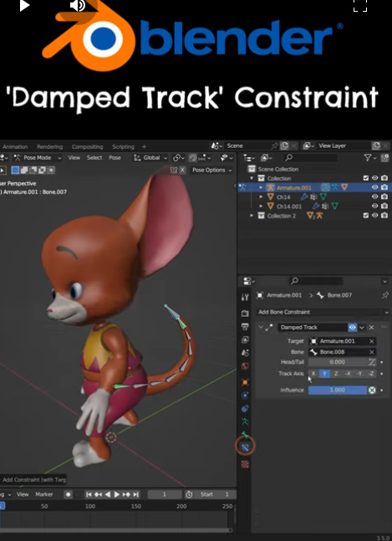The height and width of the screenshot is (541, 392).
Task: Open the Tool properties tab icon
Action: coord(245,297)
